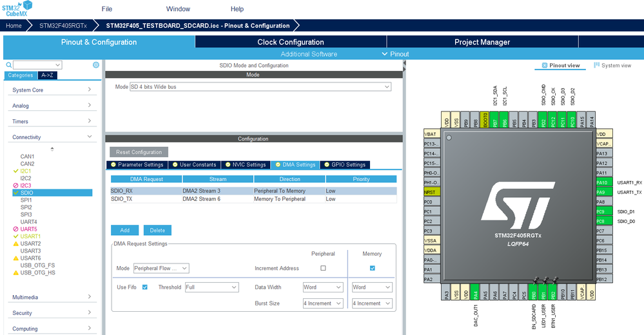Open Peripheral Data Width dropdown
The width and height of the screenshot is (644, 335).
click(x=323, y=287)
